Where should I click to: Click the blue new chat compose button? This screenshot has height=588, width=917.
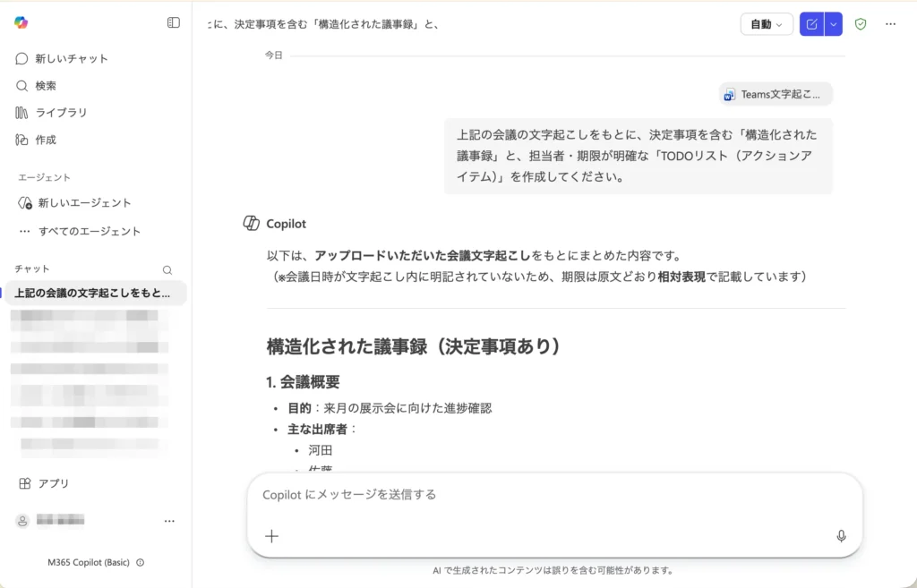(x=811, y=24)
